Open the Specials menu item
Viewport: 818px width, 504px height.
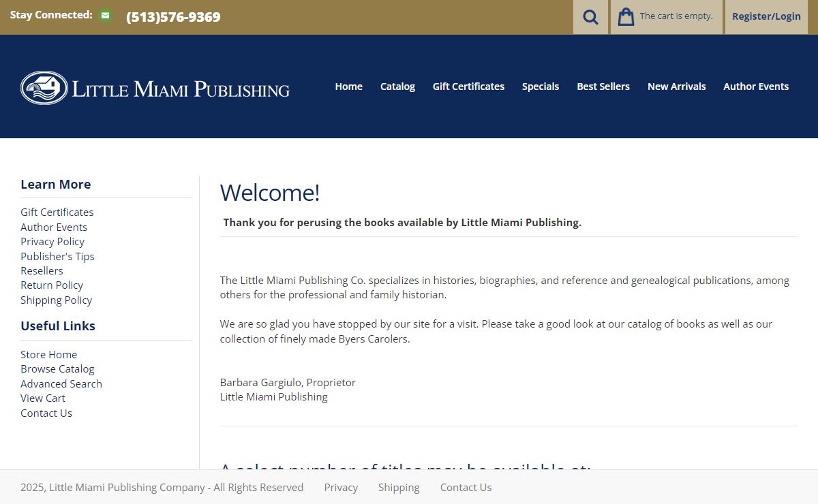[541, 86]
